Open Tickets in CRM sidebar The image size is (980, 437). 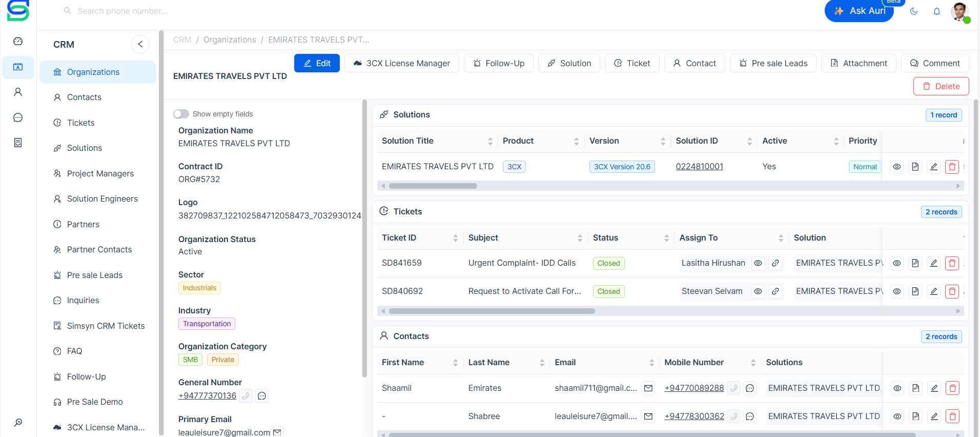tap(80, 123)
